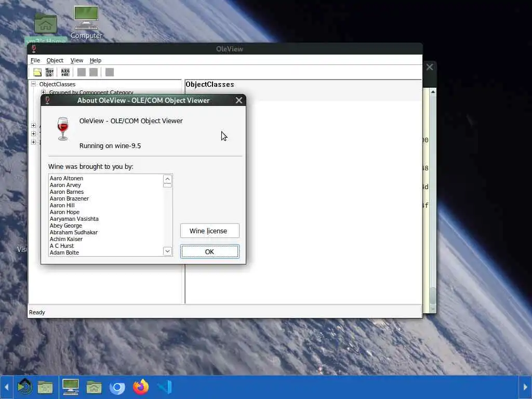The width and height of the screenshot is (532, 399).
Task: Click Grouped by Component Category tree item
Action: [91, 92]
